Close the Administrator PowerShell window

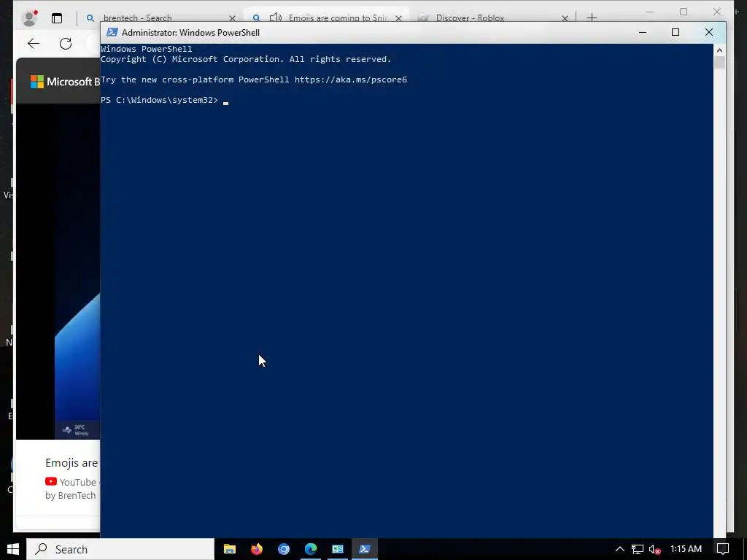click(709, 32)
